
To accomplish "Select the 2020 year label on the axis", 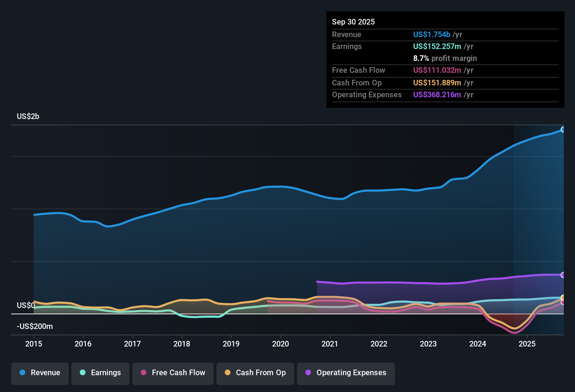I will click(x=280, y=344).
